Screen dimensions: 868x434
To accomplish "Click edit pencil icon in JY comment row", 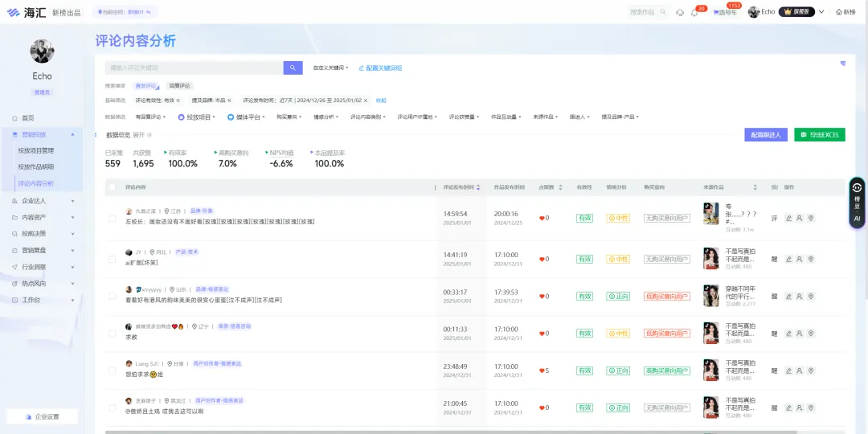I will 789,259.
